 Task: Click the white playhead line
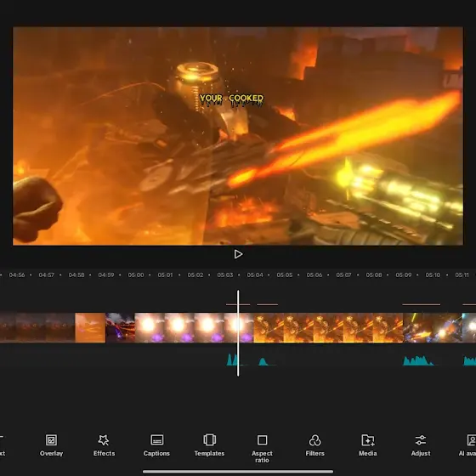(238, 333)
